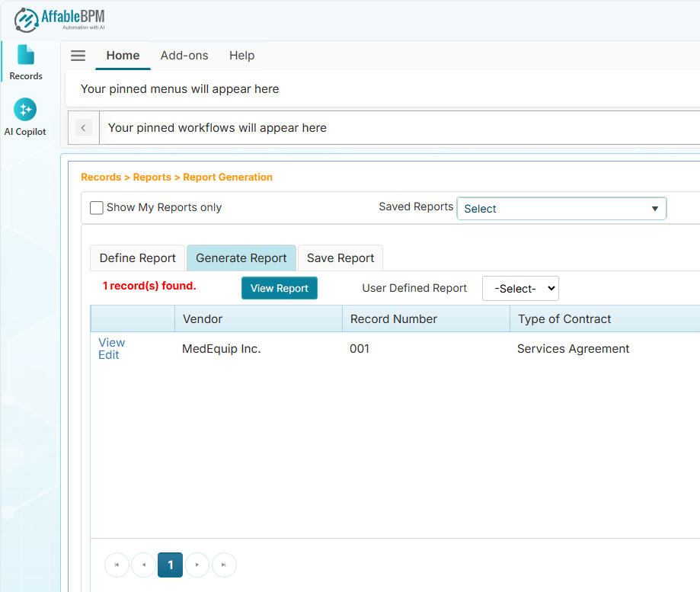The width and height of the screenshot is (700, 592).
Task: Collapse pinned workflows with left chevron
Action: 84,128
